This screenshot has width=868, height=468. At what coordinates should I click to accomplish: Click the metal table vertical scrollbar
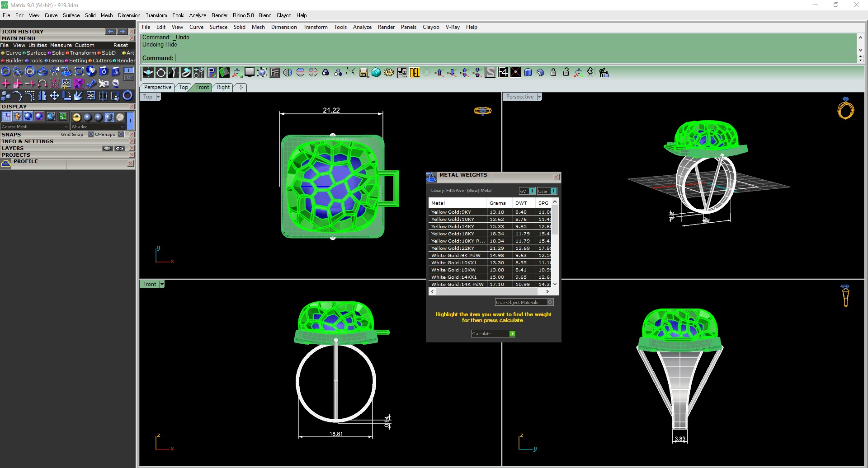(555, 242)
